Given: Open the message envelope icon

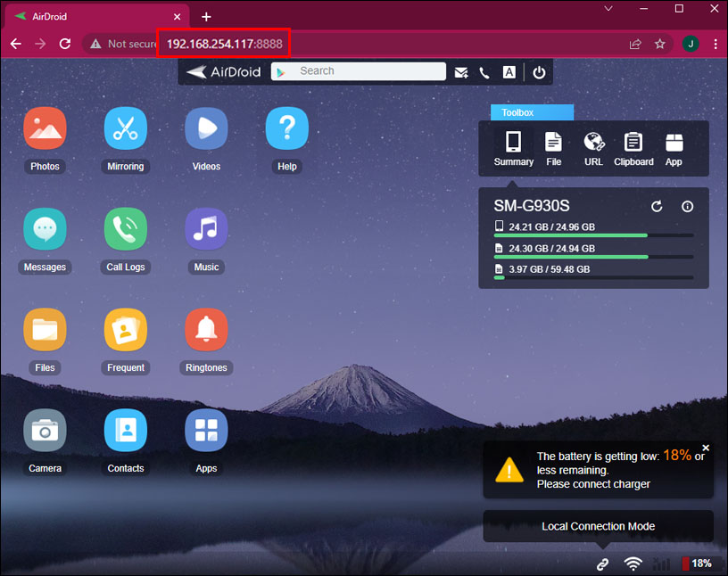Looking at the screenshot, I should coord(461,72).
